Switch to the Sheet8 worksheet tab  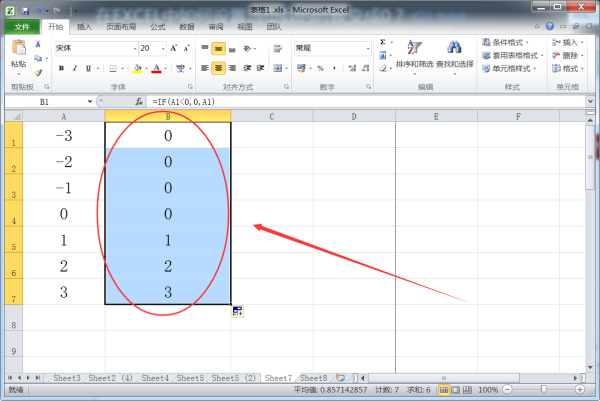pos(314,379)
